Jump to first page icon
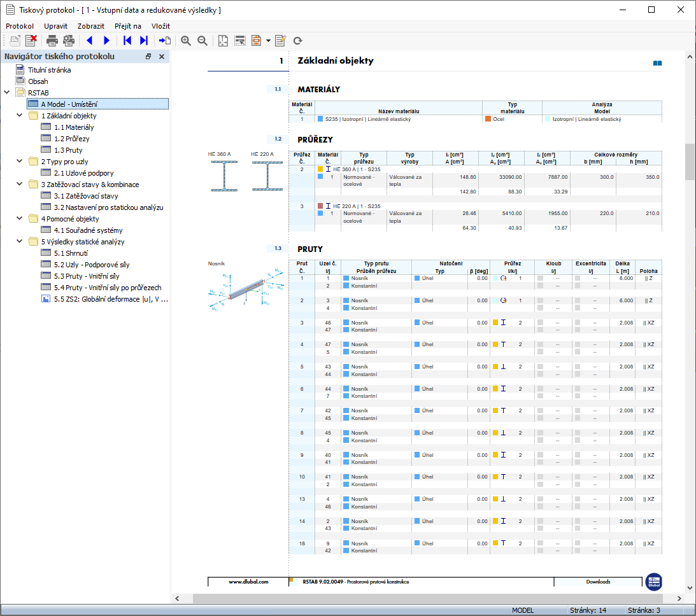696x616 pixels. tap(127, 41)
